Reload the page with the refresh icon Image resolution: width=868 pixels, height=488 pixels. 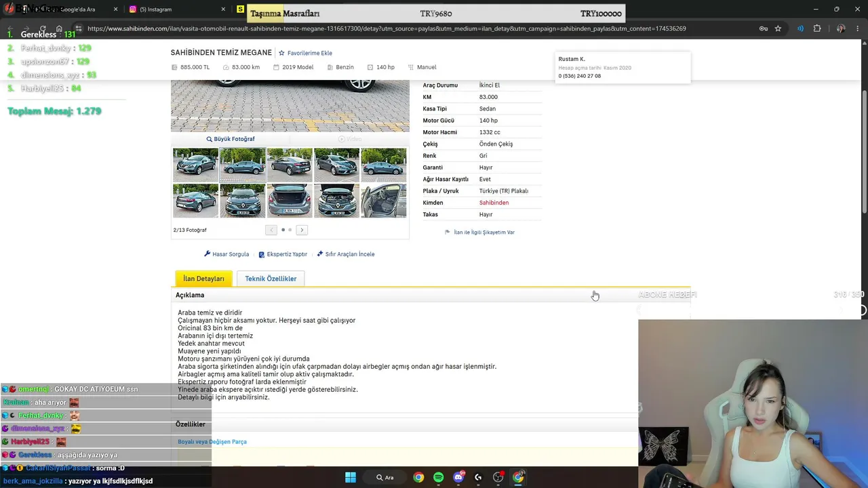[43, 28]
